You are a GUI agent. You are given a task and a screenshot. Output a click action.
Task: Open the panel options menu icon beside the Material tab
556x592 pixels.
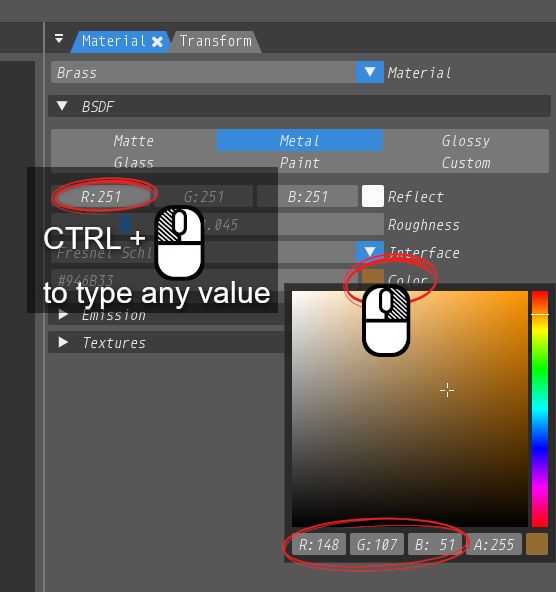click(x=59, y=38)
